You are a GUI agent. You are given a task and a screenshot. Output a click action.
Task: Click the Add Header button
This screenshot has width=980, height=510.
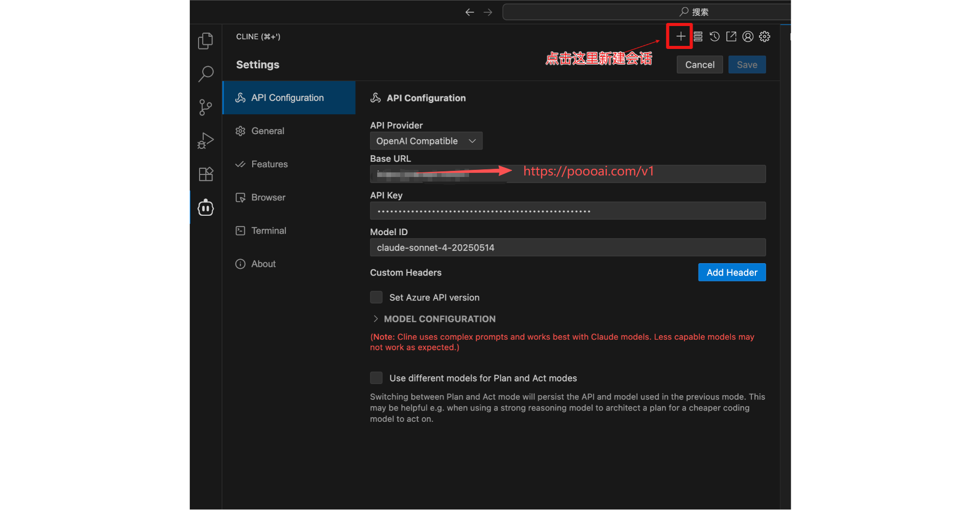[731, 272]
